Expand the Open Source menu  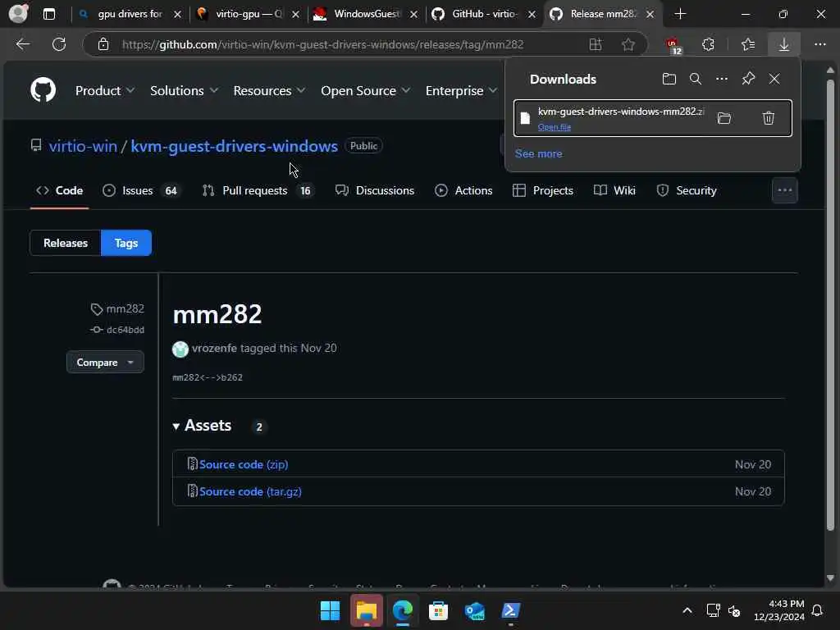pos(365,90)
